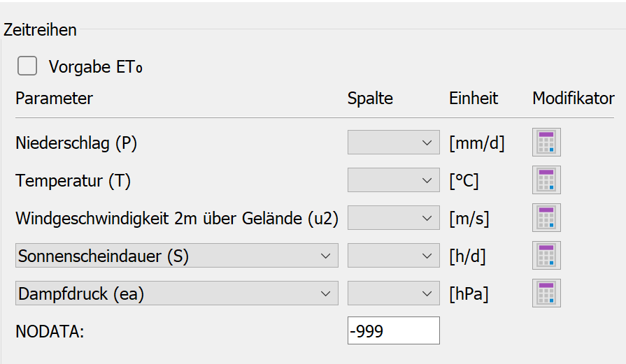Click the Einheit column header
This screenshot has width=626, height=364.
474,99
